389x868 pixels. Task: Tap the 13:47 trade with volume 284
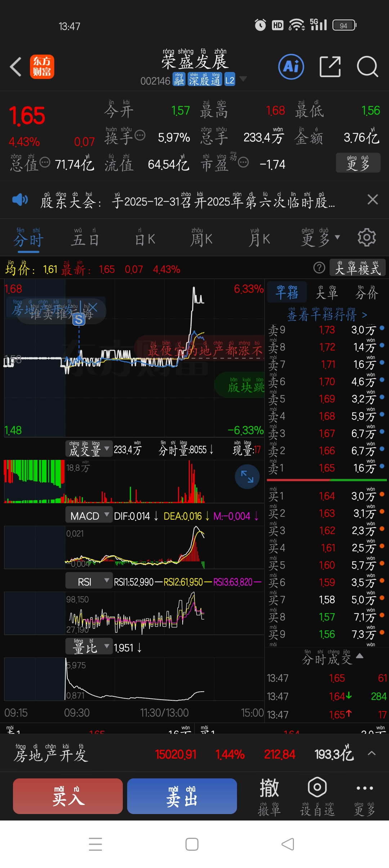(x=326, y=696)
